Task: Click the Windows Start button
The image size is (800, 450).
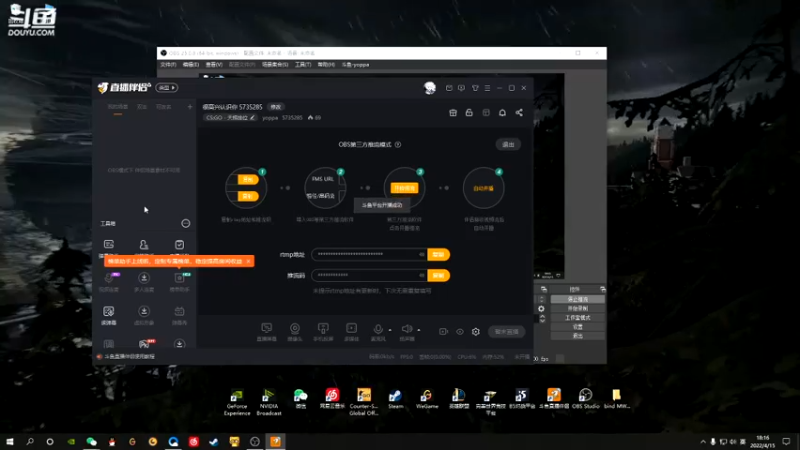Action: click(x=10, y=442)
